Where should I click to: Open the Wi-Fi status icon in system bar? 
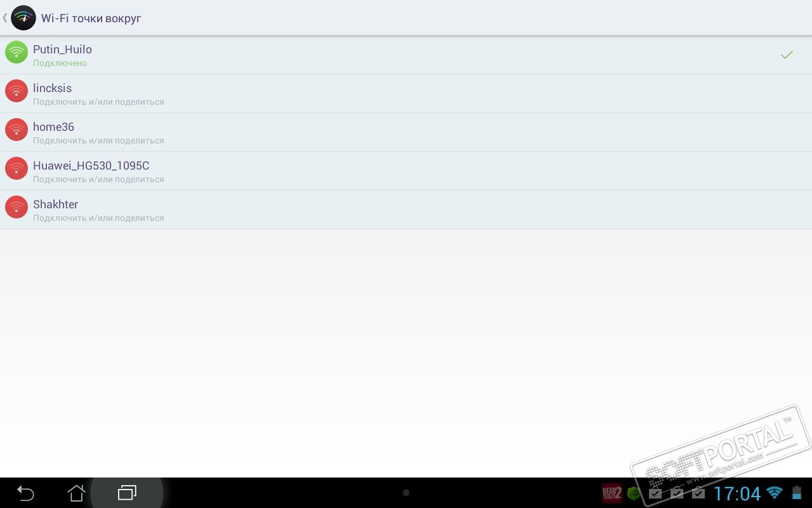pyautogui.click(x=774, y=493)
